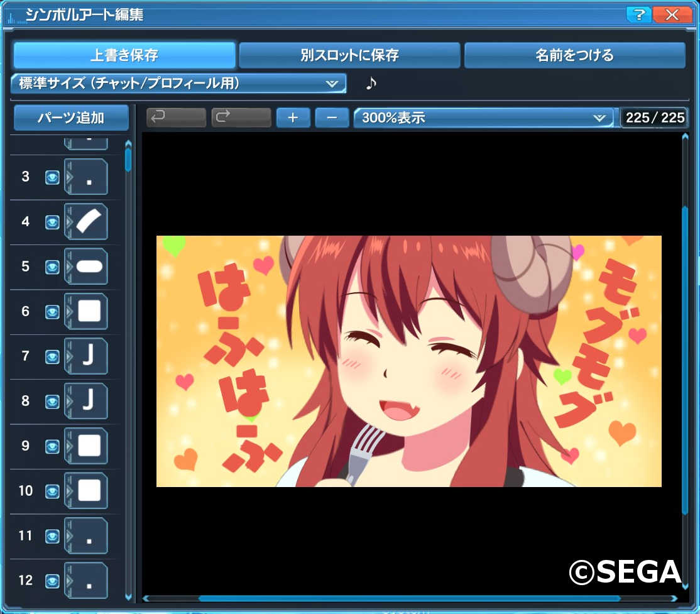Image resolution: width=700 pixels, height=614 pixels.
Task: Click the 名前をつける name button
Action: (574, 55)
